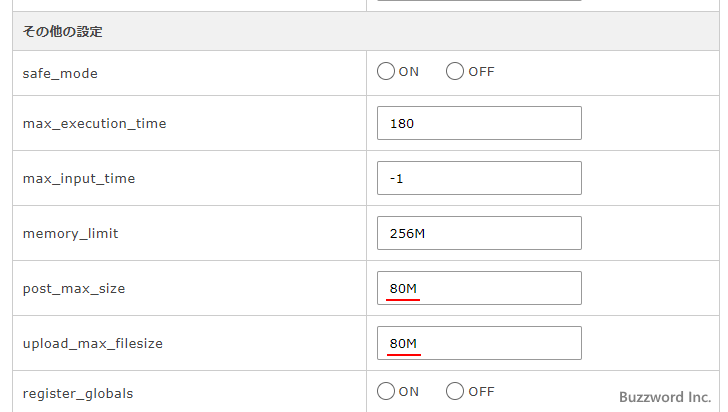Enable register_globals with ON radio
The height and width of the screenshot is (412, 728).
pyautogui.click(x=386, y=391)
